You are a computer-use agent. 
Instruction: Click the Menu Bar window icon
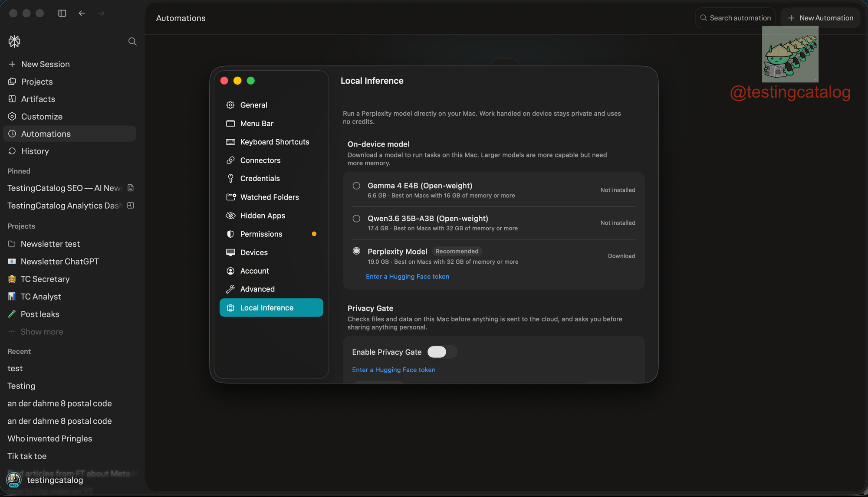(230, 124)
